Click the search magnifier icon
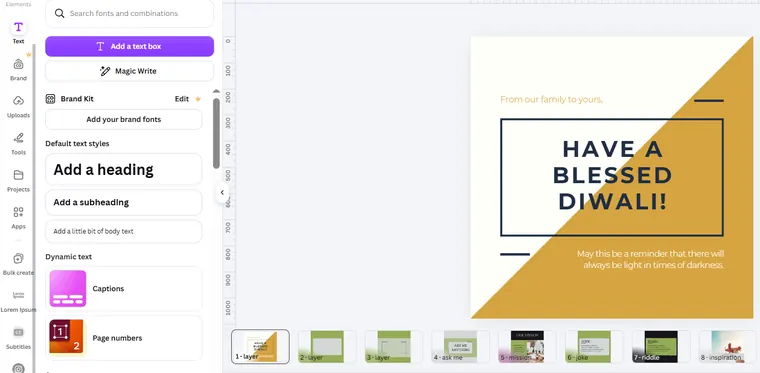This screenshot has width=760, height=373. point(60,14)
